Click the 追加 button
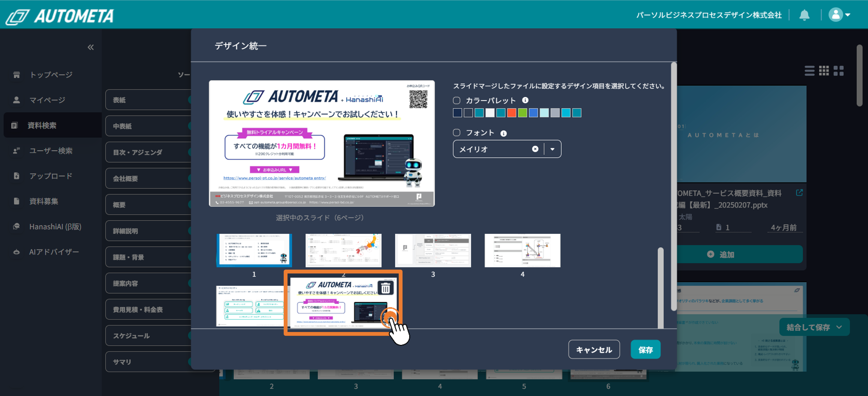The image size is (868, 396). [x=740, y=254]
